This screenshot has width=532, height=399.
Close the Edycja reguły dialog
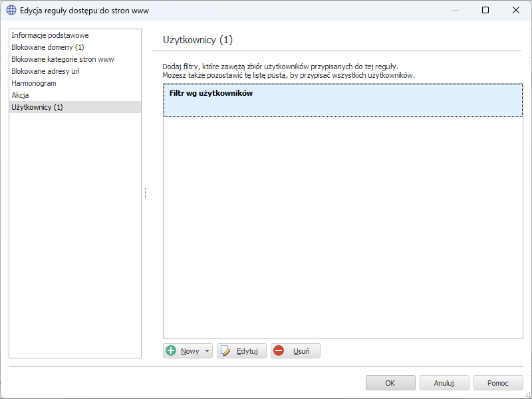[x=516, y=11]
